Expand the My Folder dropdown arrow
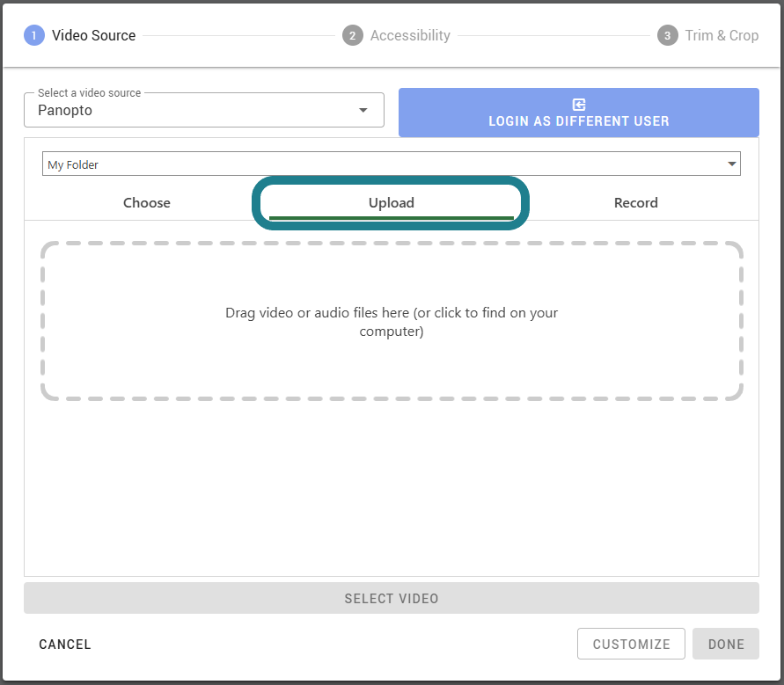Screen dimensions: 784x685 (731, 164)
